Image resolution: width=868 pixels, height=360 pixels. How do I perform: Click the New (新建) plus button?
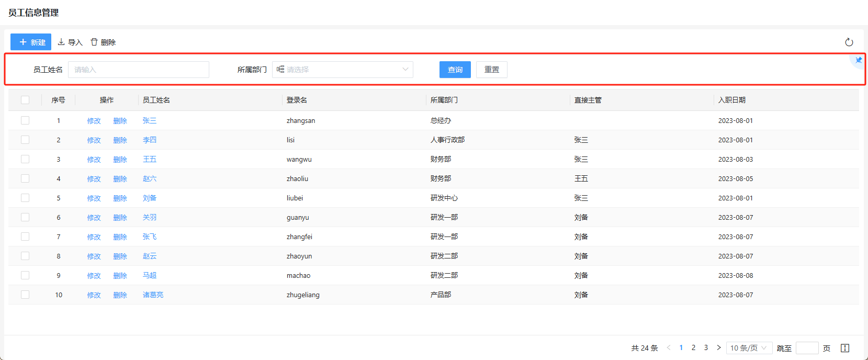pos(31,42)
